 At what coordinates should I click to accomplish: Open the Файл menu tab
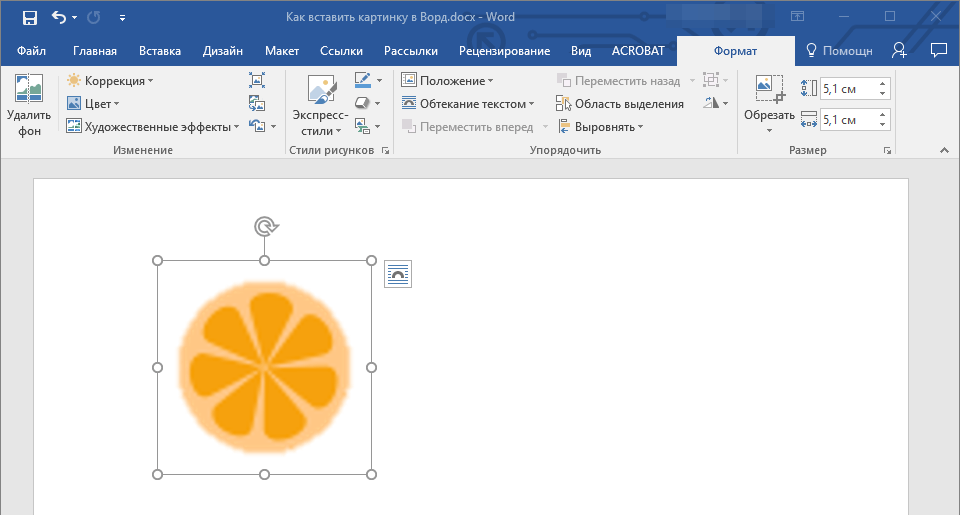point(31,51)
